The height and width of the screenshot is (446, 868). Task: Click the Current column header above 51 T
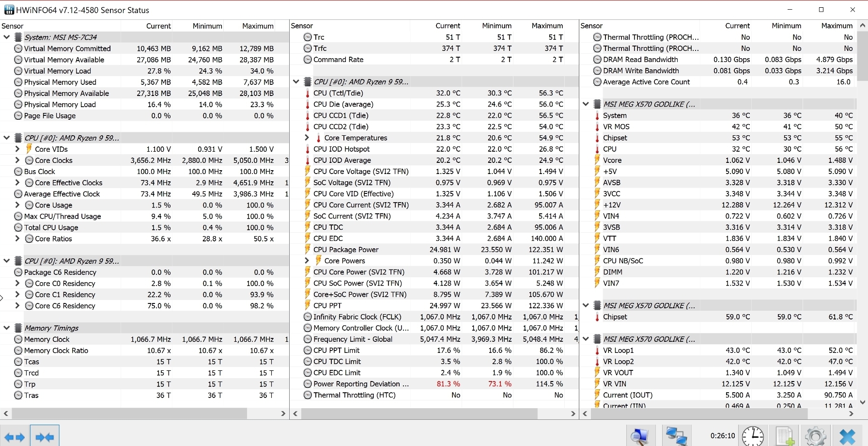(x=448, y=26)
